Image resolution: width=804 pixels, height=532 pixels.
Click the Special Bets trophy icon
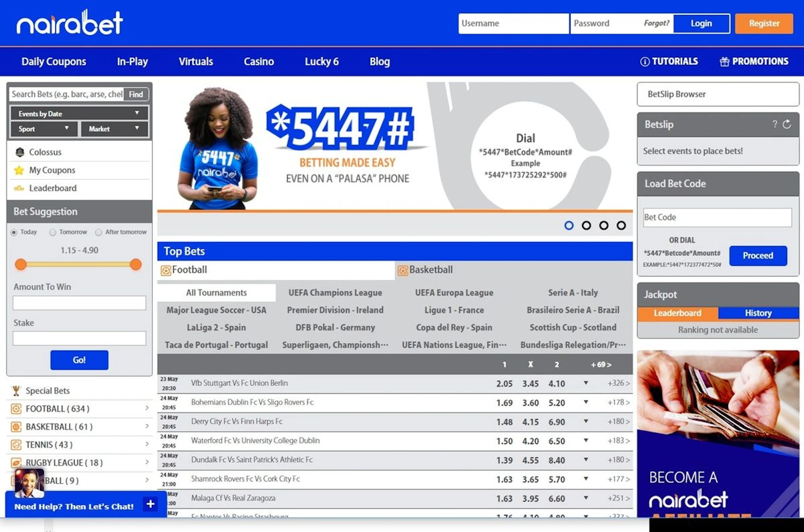coord(16,390)
